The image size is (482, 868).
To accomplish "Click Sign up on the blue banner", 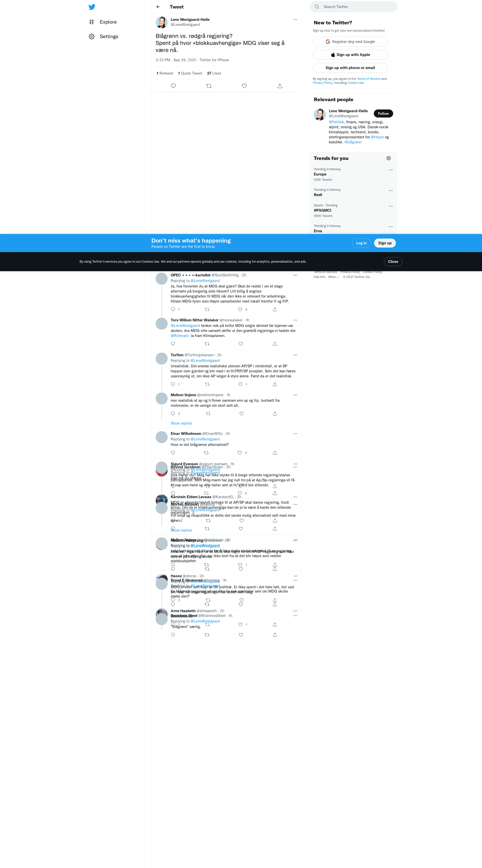I will (x=385, y=243).
